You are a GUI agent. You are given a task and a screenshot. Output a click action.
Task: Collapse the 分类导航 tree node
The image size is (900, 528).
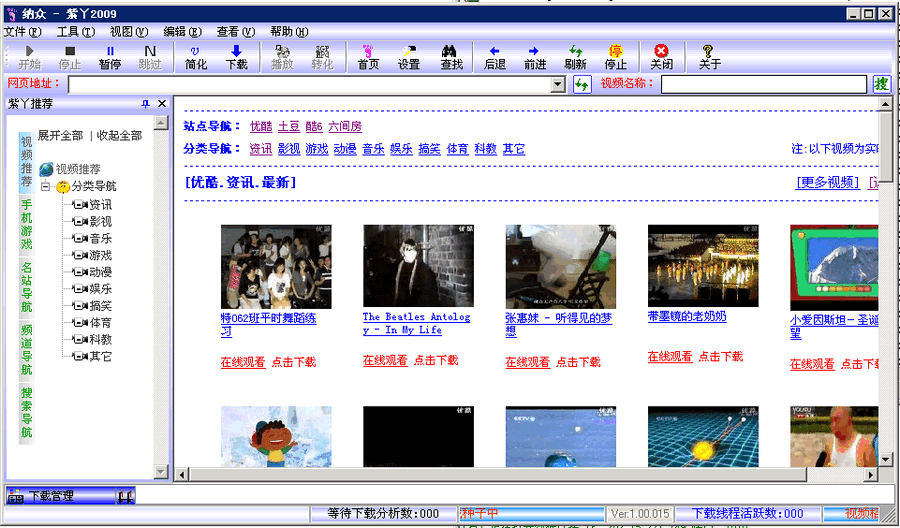[45, 187]
